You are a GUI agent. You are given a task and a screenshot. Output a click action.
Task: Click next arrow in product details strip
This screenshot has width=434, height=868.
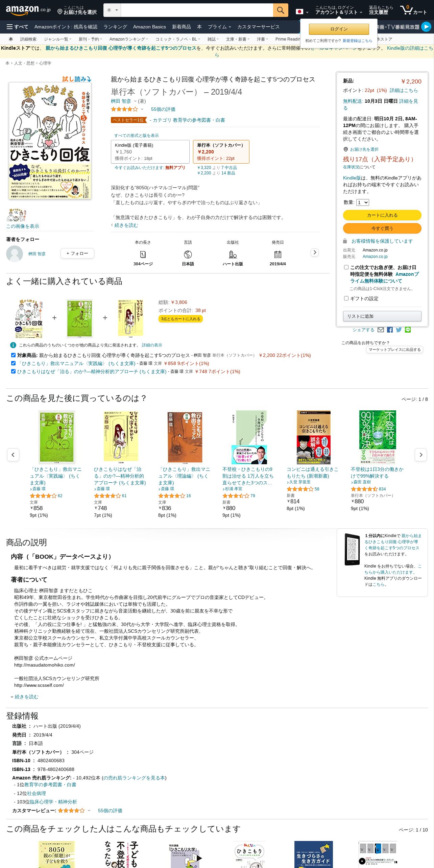[315, 252]
